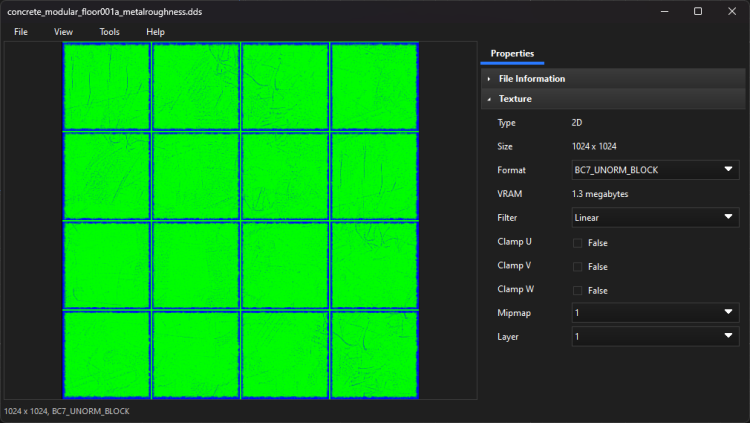Switch to the Properties tab

pyautogui.click(x=512, y=53)
